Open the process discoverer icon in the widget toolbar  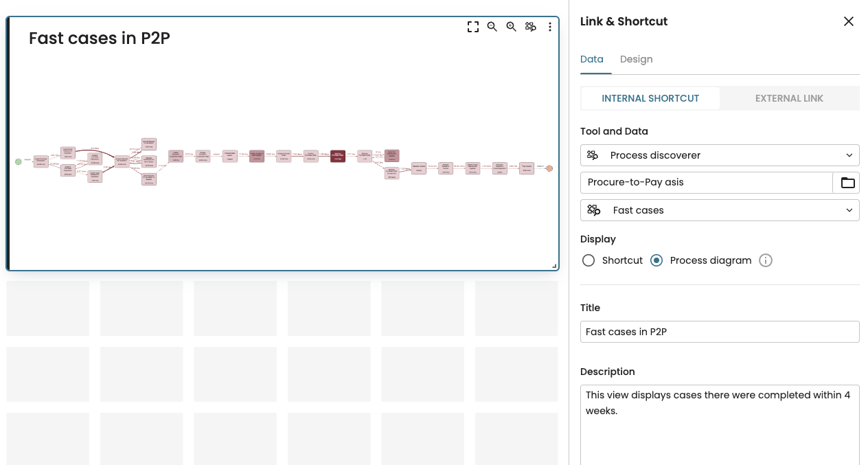[x=531, y=27]
